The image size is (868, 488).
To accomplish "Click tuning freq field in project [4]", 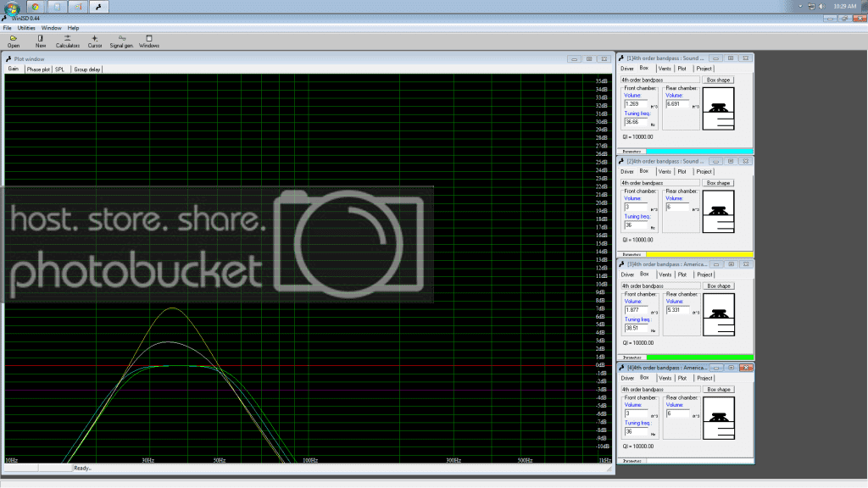I will pyautogui.click(x=636, y=431).
